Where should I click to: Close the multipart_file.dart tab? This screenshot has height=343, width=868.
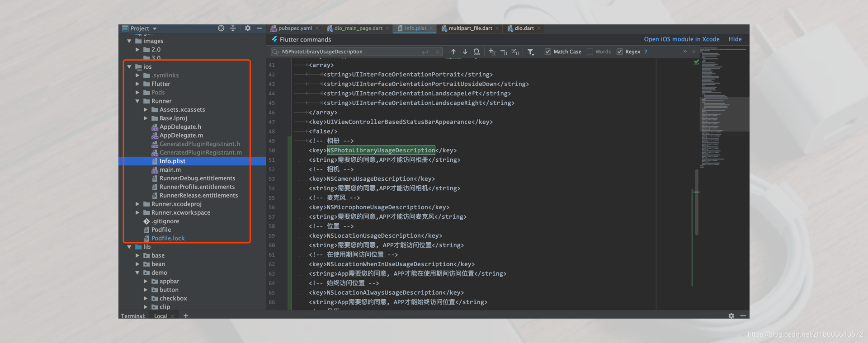point(497,28)
